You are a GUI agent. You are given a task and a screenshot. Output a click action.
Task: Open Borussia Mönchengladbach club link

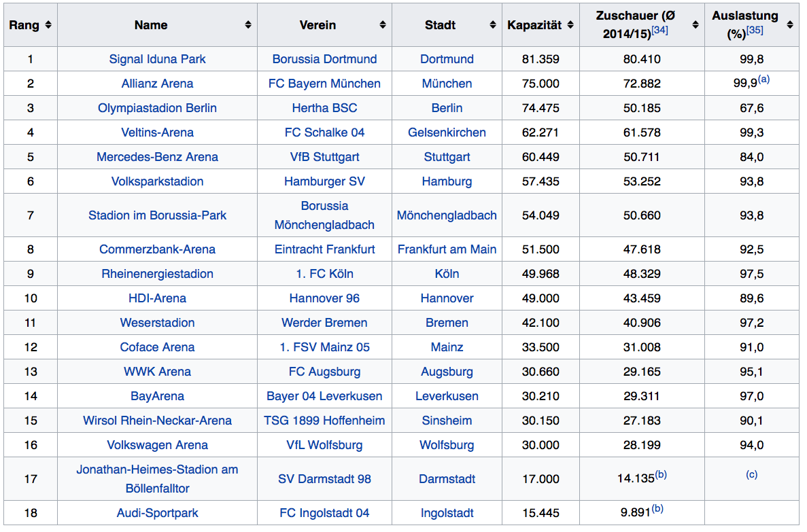(x=324, y=215)
